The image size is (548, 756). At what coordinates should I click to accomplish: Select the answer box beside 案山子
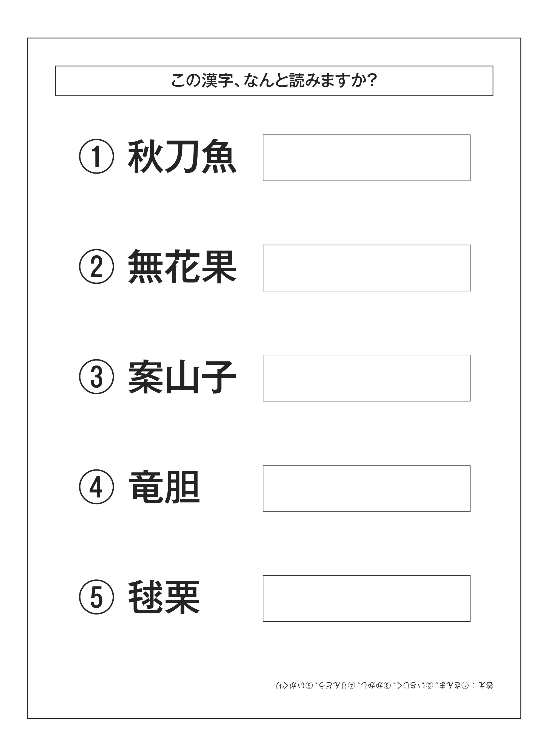coord(366,378)
